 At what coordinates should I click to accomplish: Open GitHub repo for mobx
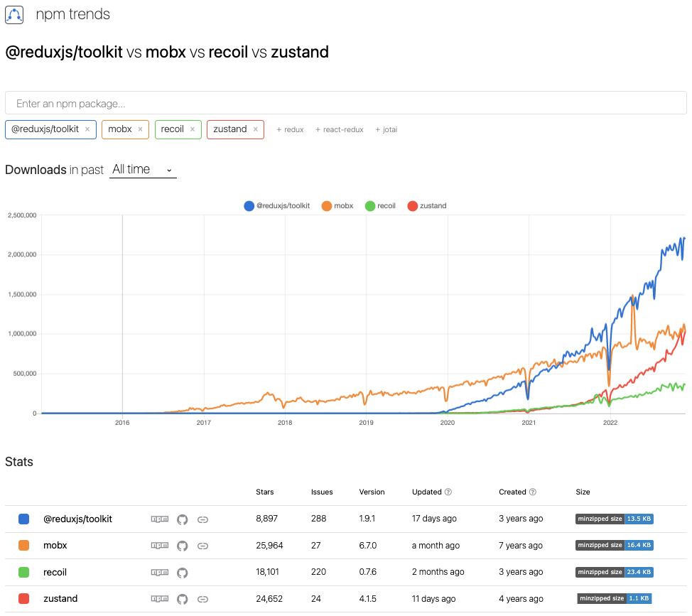coord(183,546)
